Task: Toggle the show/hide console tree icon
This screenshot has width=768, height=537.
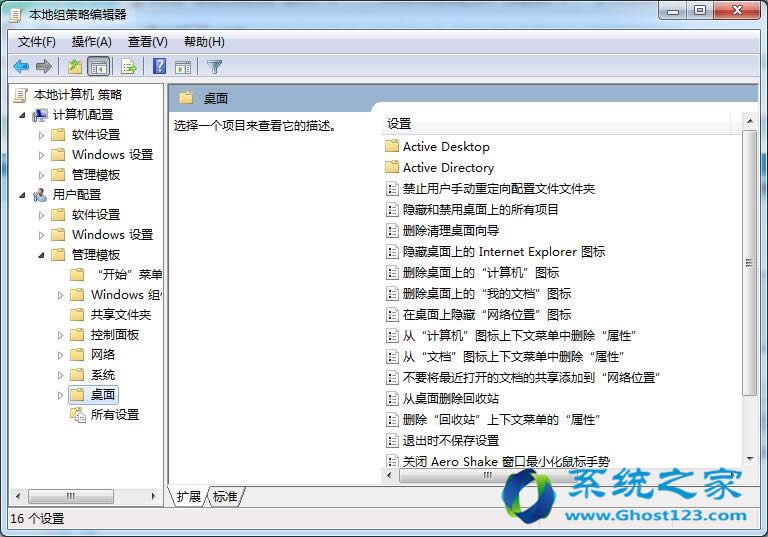Action: (x=98, y=66)
